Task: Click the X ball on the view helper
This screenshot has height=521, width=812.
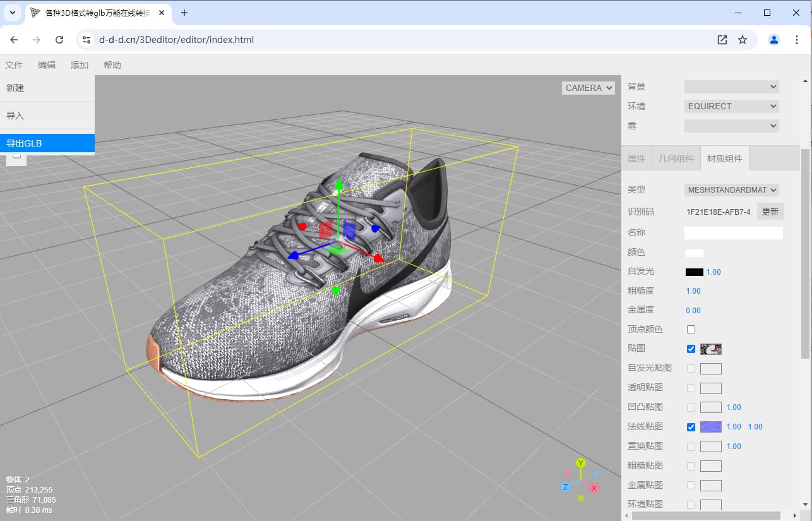Action: (x=594, y=488)
